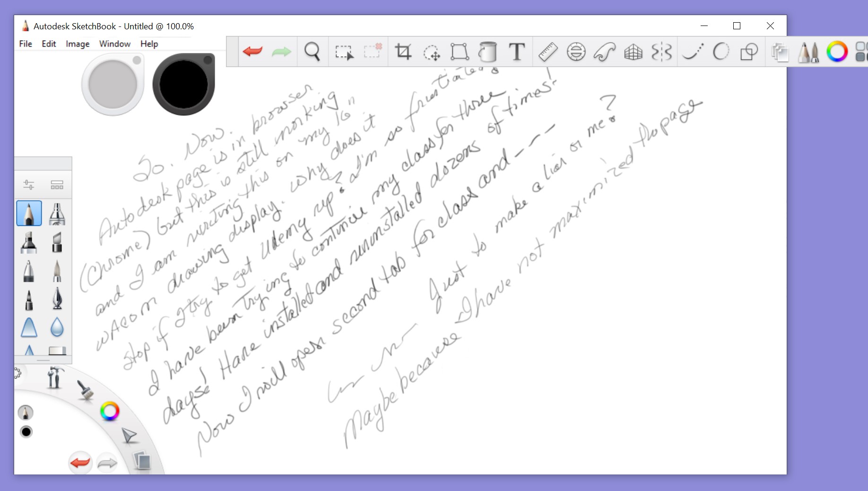Open the lagoon color wheel
868x491 pixels.
coord(110,412)
